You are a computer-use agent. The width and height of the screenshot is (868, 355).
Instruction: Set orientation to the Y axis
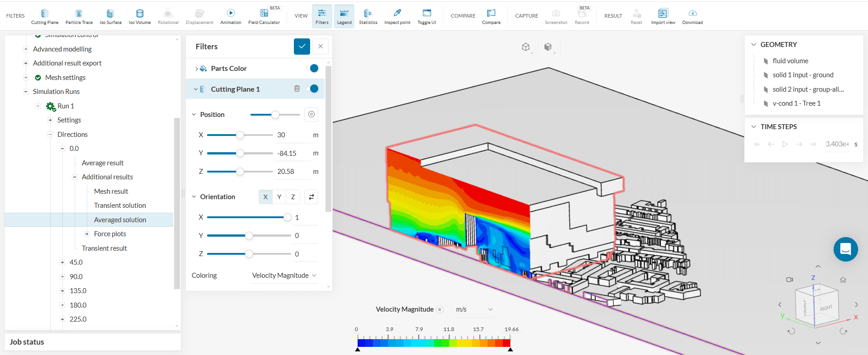279,197
